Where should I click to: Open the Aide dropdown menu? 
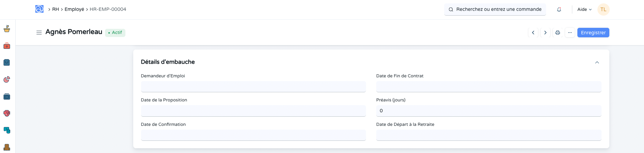584,9
